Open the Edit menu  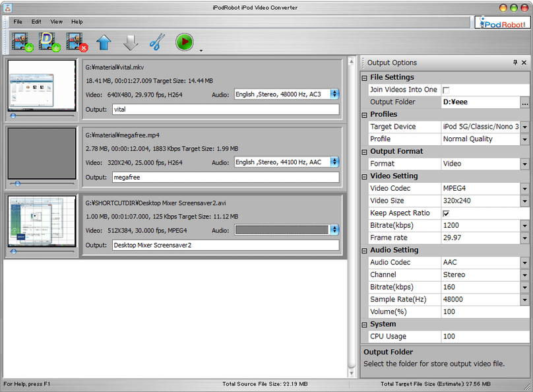36,22
